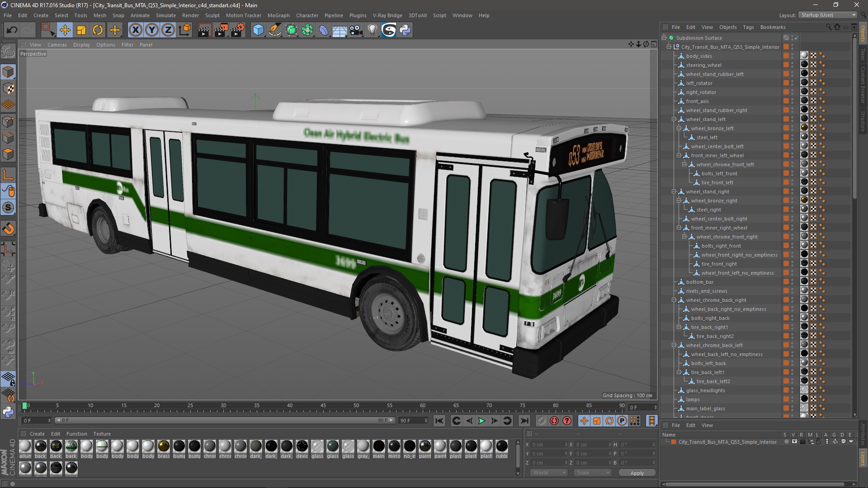The image size is (868, 488).
Task: Go to start of animation
Action: tap(439, 421)
